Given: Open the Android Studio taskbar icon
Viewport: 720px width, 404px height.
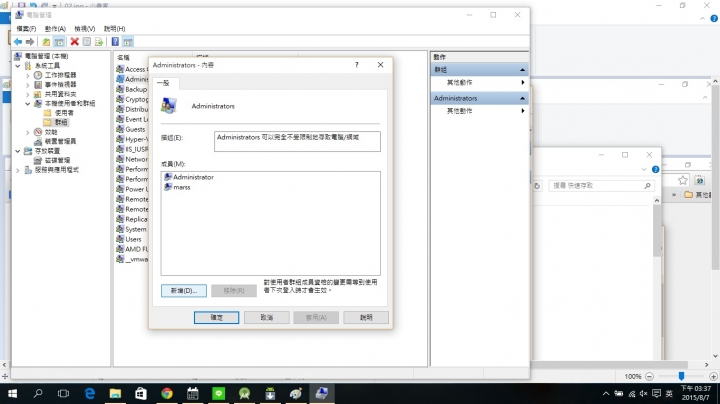Looking at the screenshot, I should (x=244, y=393).
